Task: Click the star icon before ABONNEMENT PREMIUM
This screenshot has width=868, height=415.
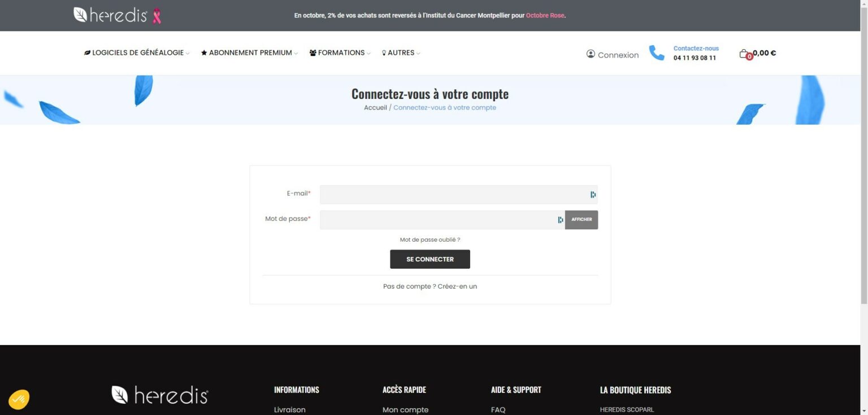Action: pyautogui.click(x=203, y=53)
